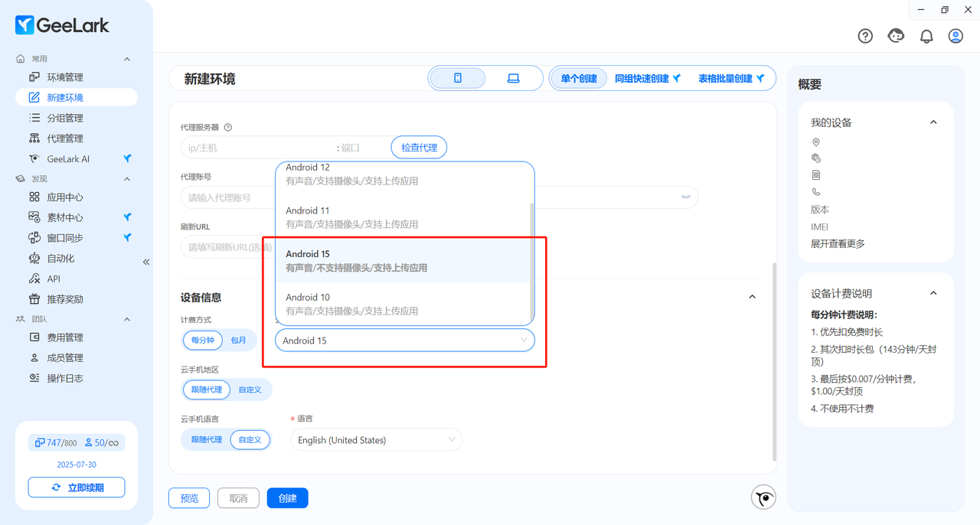The width and height of the screenshot is (980, 525).
Task: Click the 代理账号 input field
Action: coord(227,197)
